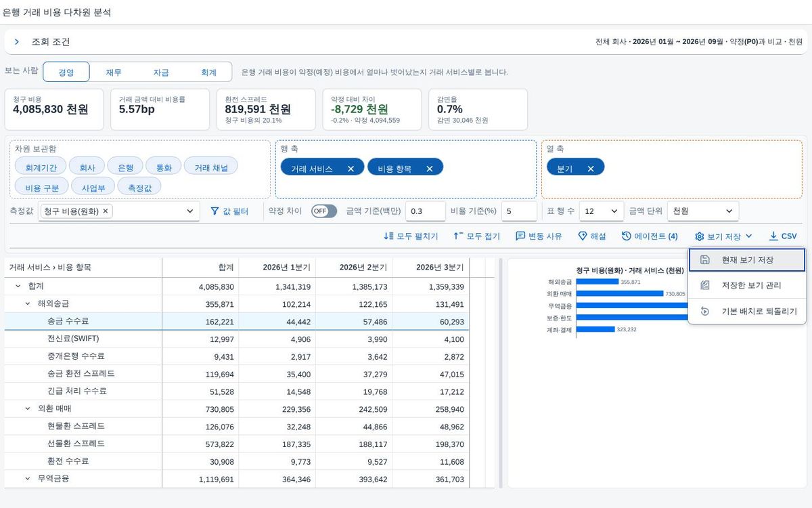Choose 현재 보기 저장 menu item
Viewport: 812px width, 508px height.
coord(747,260)
